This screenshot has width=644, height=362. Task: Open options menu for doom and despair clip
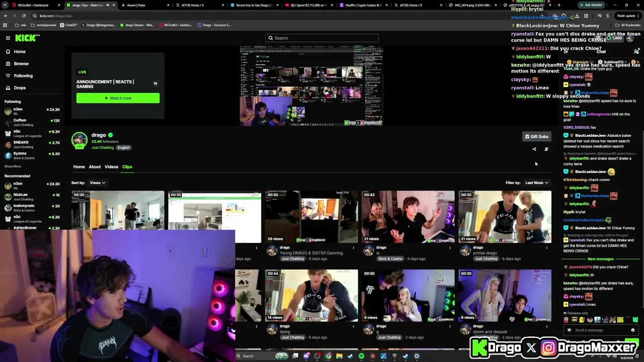pyautogui.click(x=547, y=326)
